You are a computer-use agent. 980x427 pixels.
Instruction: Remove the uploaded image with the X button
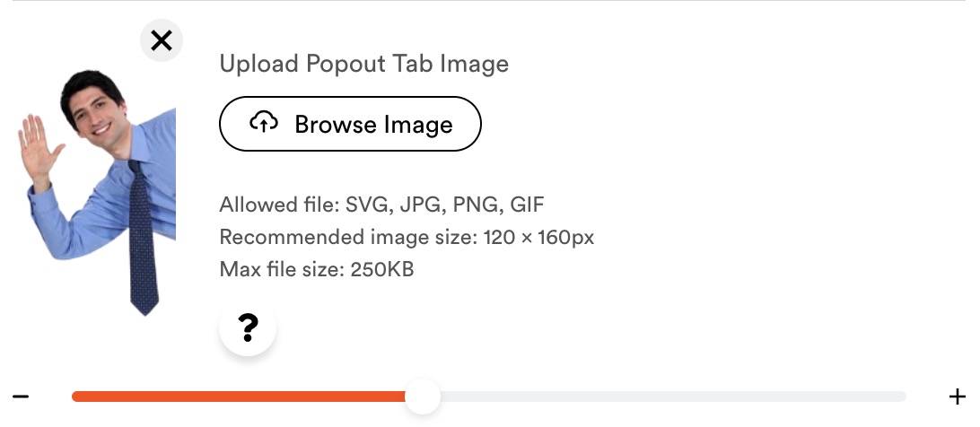[162, 40]
